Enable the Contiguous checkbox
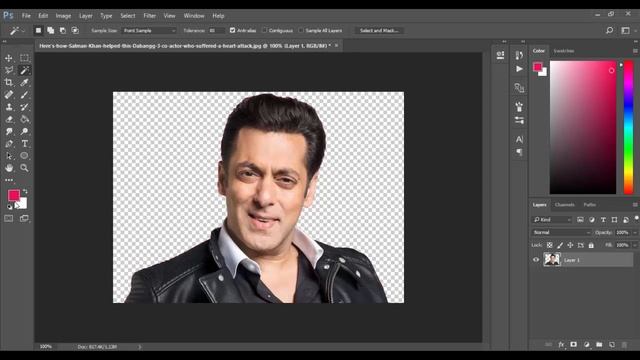Screen dimensions: 640x360 point(264,30)
